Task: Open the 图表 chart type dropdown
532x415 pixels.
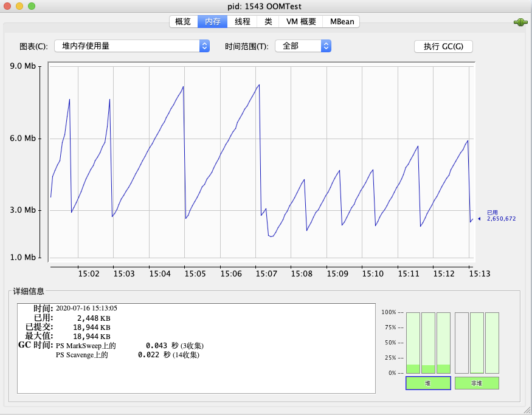Action: (x=132, y=46)
